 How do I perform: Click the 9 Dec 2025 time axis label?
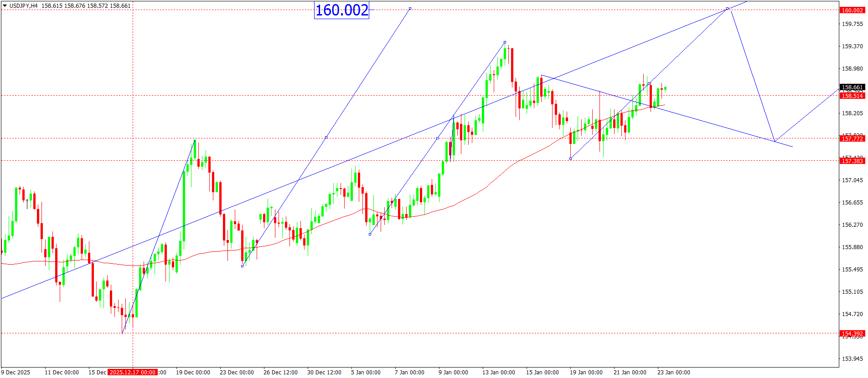click(16, 372)
